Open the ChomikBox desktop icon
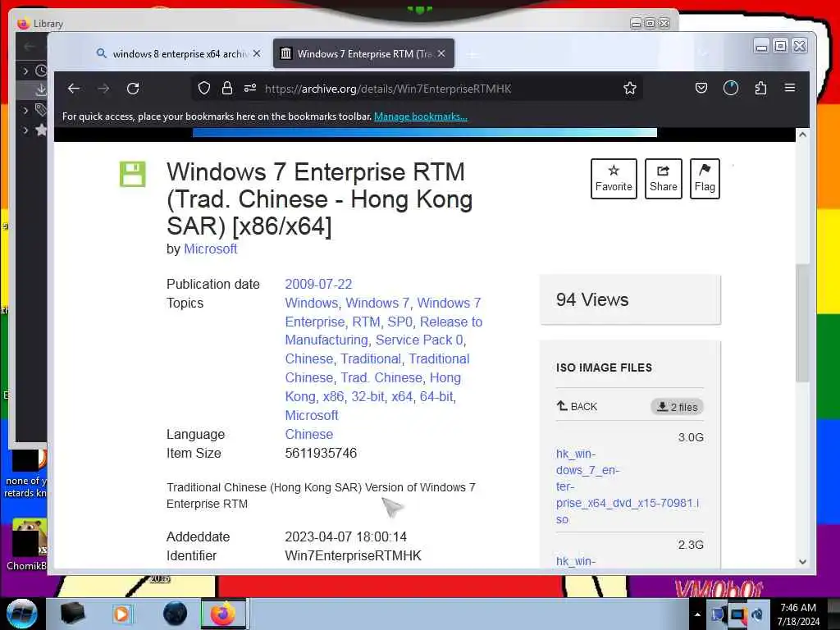This screenshot has width=840, height=630. [x=27, y=545]
